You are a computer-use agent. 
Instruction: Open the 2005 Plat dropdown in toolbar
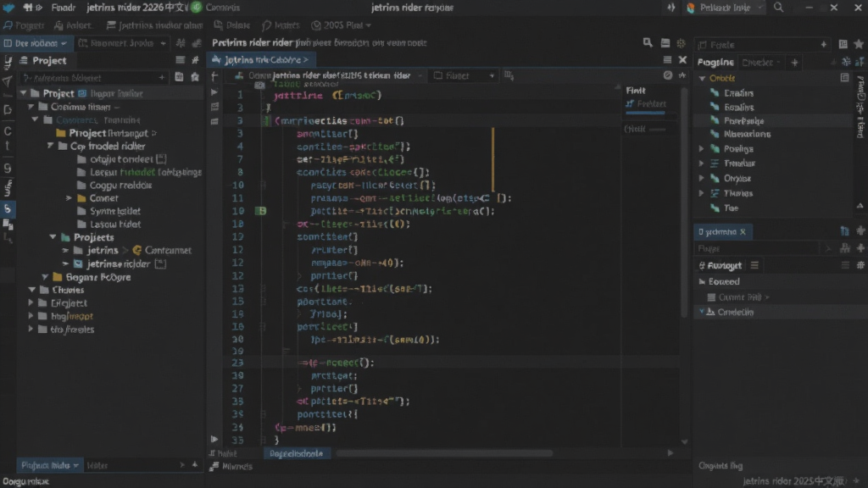pos(341,25)
